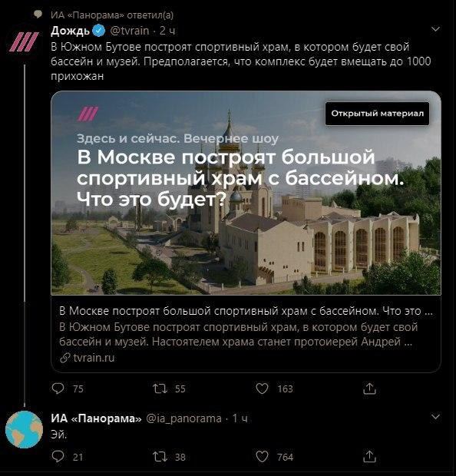The image size is (456, 476).
Task: Share the Дождь tweet via share icon
Action: coord(369,388)
